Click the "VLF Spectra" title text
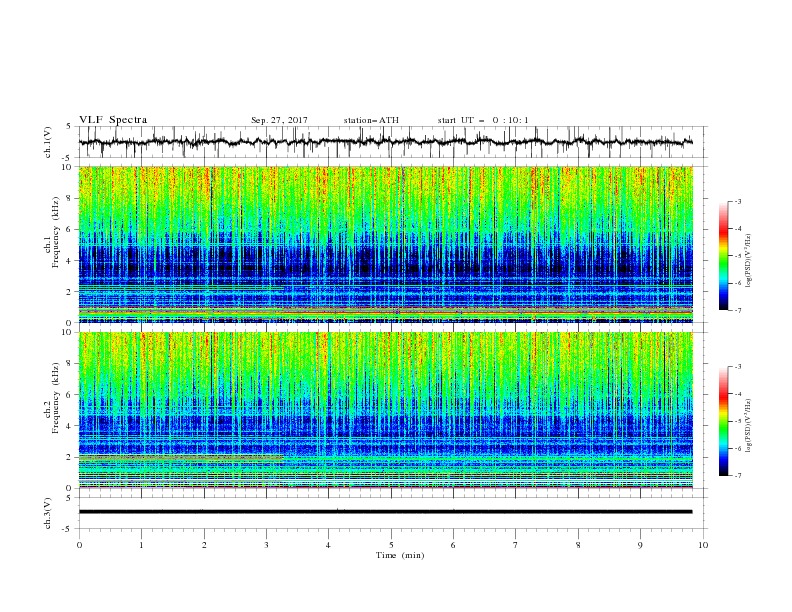The image size is (792, 612). tap(113, 120)
